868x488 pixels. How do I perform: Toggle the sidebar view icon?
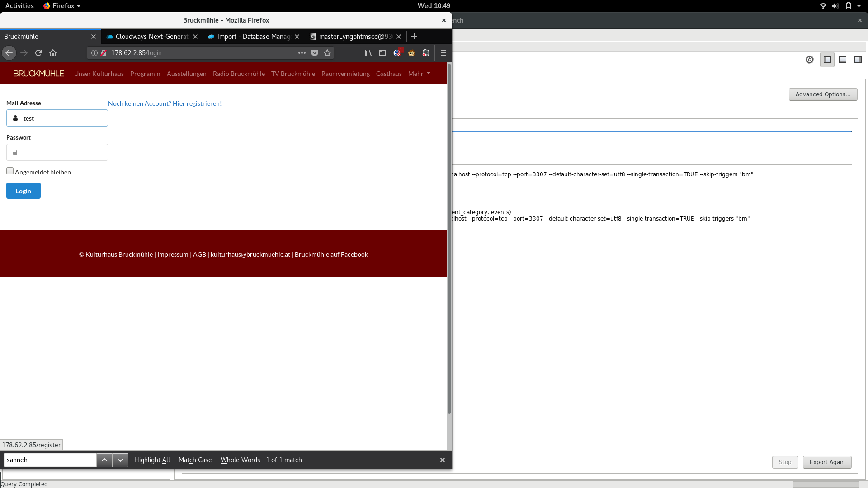tap(382, 53)
